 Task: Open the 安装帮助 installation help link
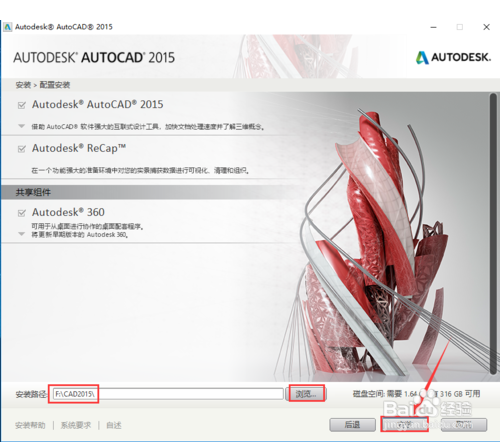30,425
